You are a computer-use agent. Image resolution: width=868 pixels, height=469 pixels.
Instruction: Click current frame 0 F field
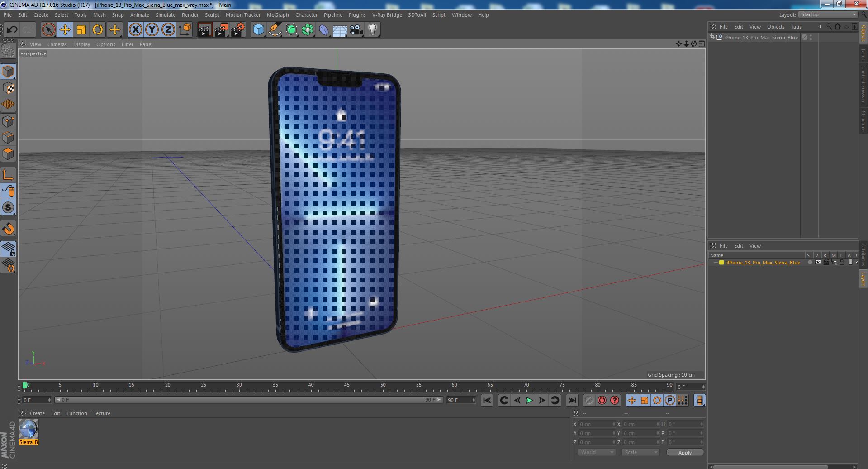point(37,400)
